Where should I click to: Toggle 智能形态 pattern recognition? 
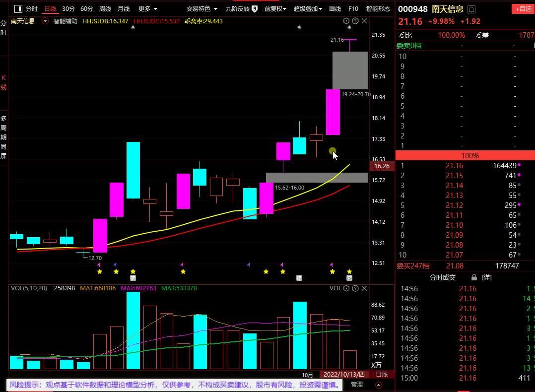(x=378, y=9)
